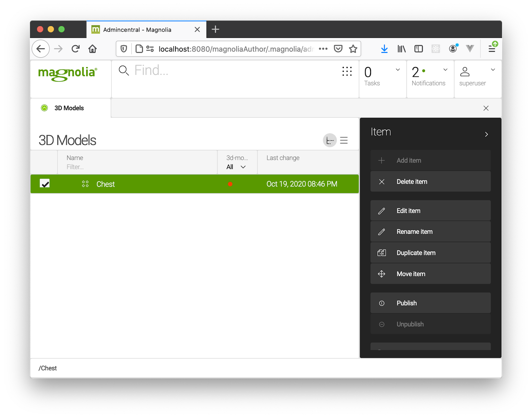Bookmark this page with the star icon
The height and width of the screenshot is (418, 532).
353,49
